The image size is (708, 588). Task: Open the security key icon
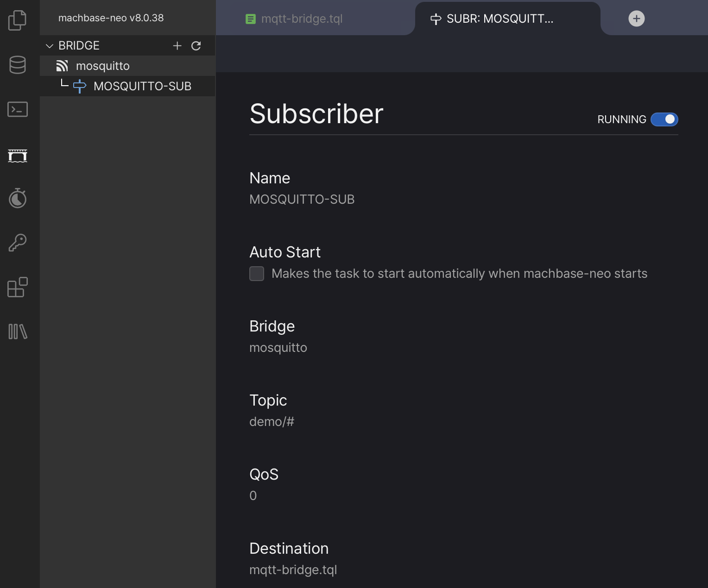(x=18, y=243)
